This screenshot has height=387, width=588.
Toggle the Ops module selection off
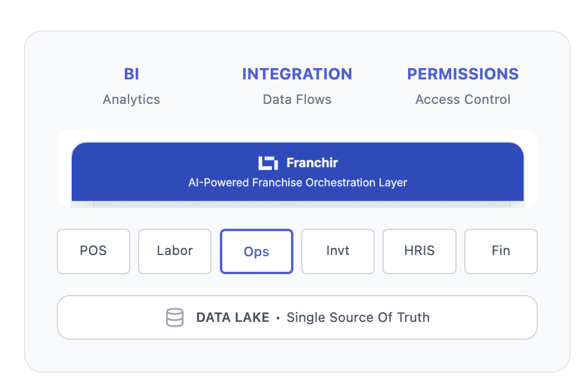256,251
